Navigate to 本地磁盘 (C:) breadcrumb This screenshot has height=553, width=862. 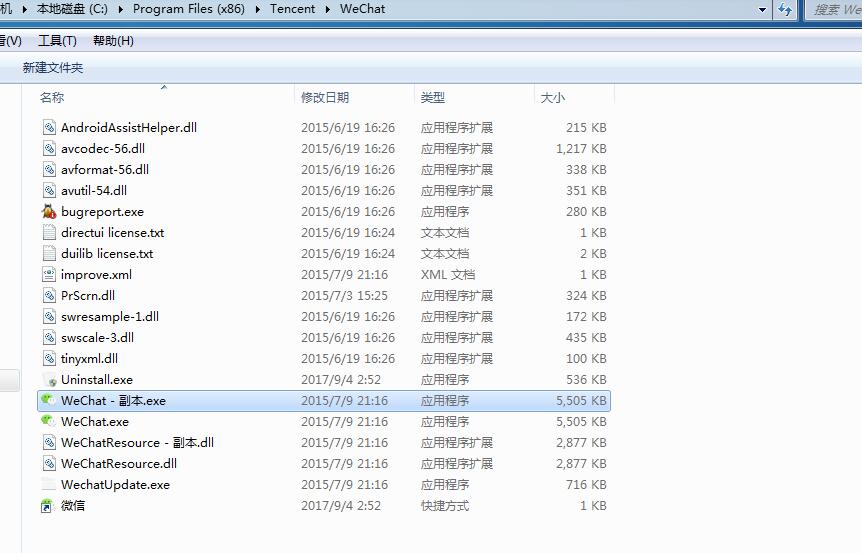coord(72,9)
